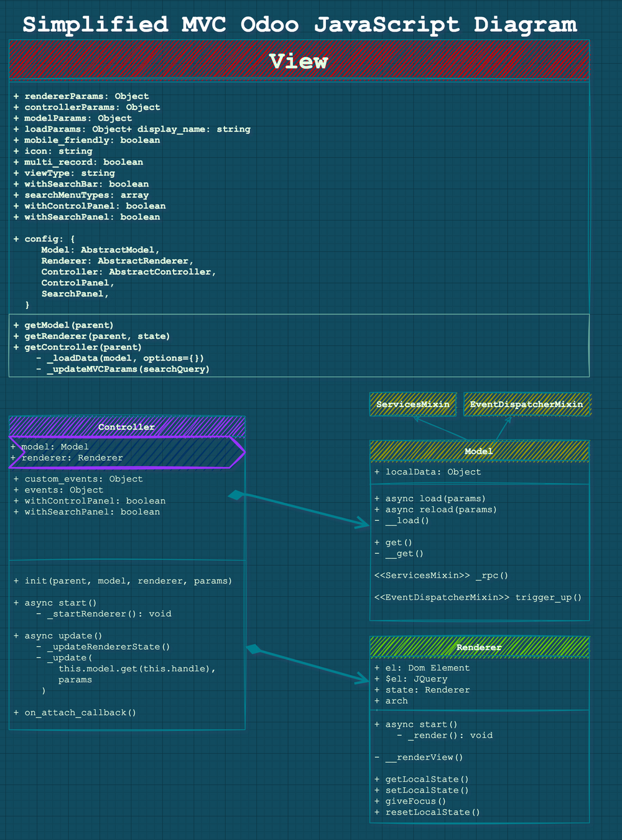Select the purple arrow shape in Controller

pos(127,452)
